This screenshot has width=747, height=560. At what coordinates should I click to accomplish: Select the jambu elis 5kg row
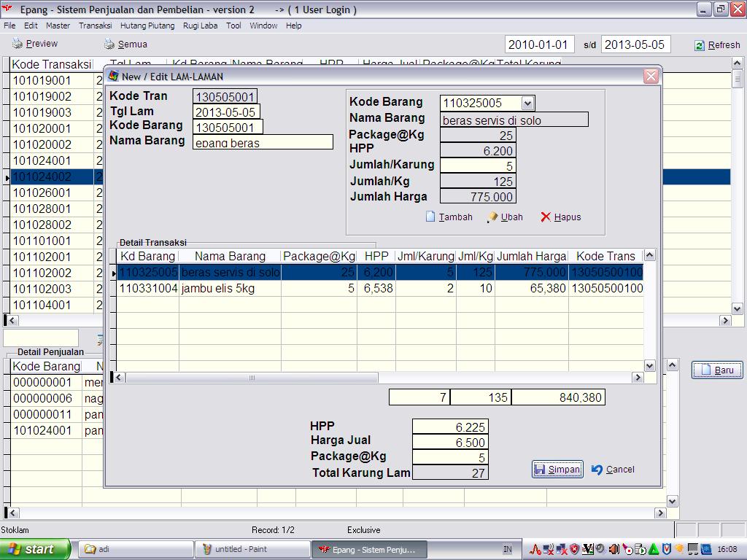(230, 289)
